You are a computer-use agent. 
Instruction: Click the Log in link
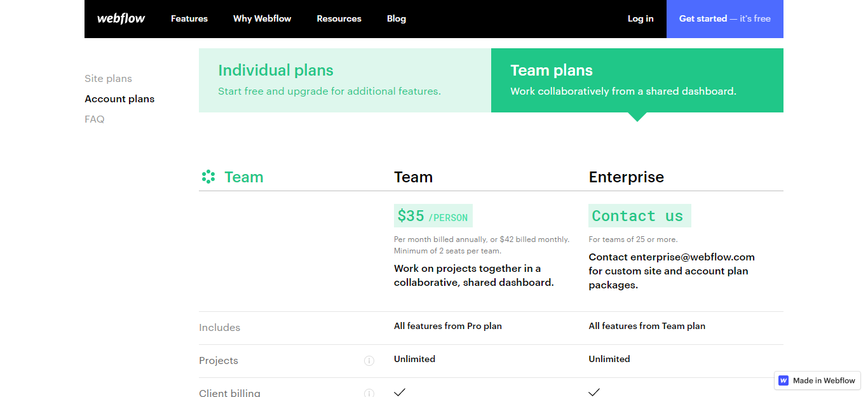coord(641,18)
